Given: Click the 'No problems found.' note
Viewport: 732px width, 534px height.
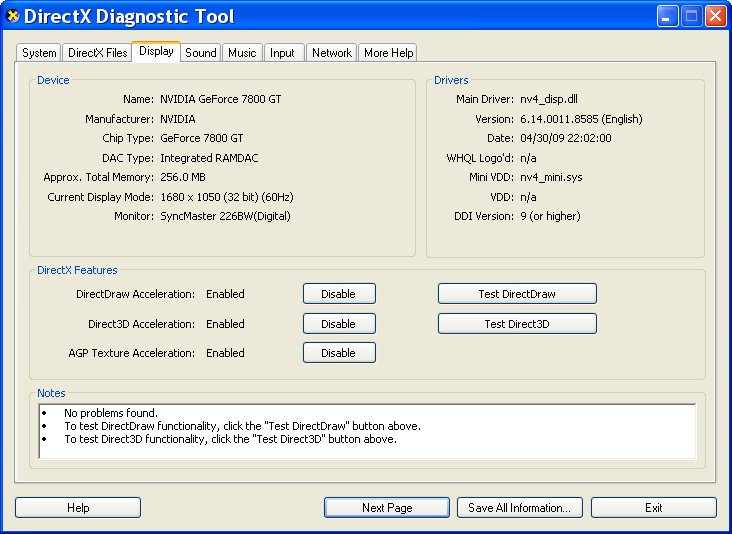Looking at the screenshot, I should (x=111, y=413).
